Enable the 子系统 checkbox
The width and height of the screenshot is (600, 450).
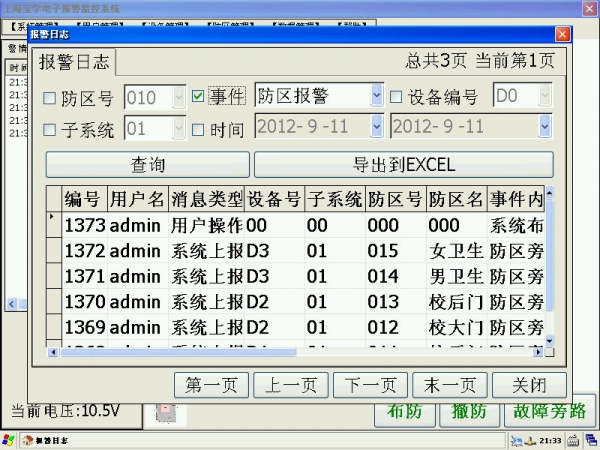pyautogui.click(x=50, y=129)
